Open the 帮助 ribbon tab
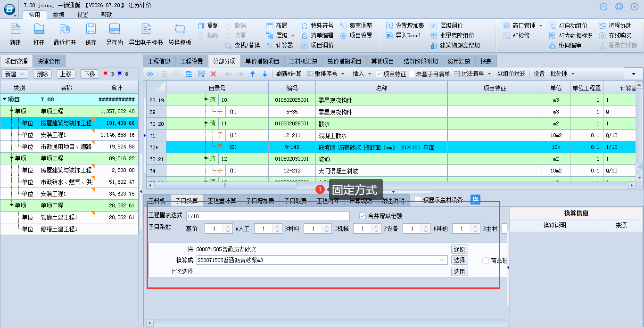Viewport: 644px width, 327px height. [107, 15]
